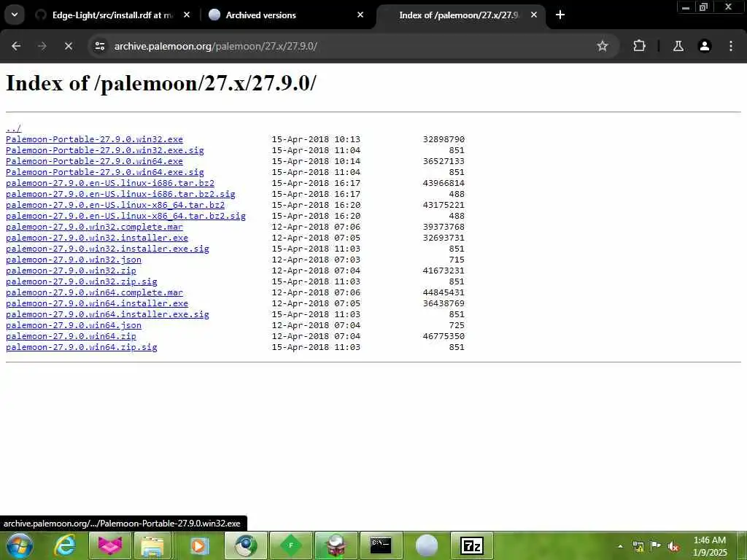Open palemoon-27.9.0.win32.json link
Viewport: 747px width, 560px height.
tap(74, 260)
